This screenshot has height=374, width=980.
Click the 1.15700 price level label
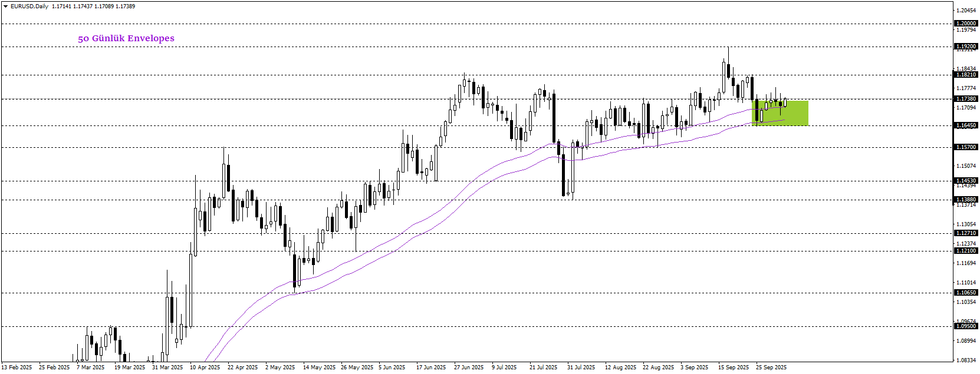966,147
